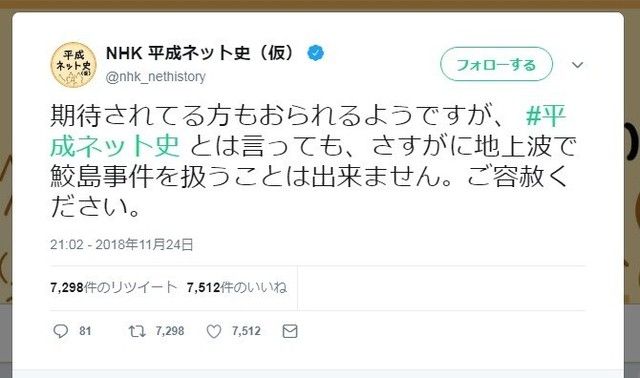Click the envelope direct message icon
Viewport: 640px width, 378px height.
tap(290, 331)
